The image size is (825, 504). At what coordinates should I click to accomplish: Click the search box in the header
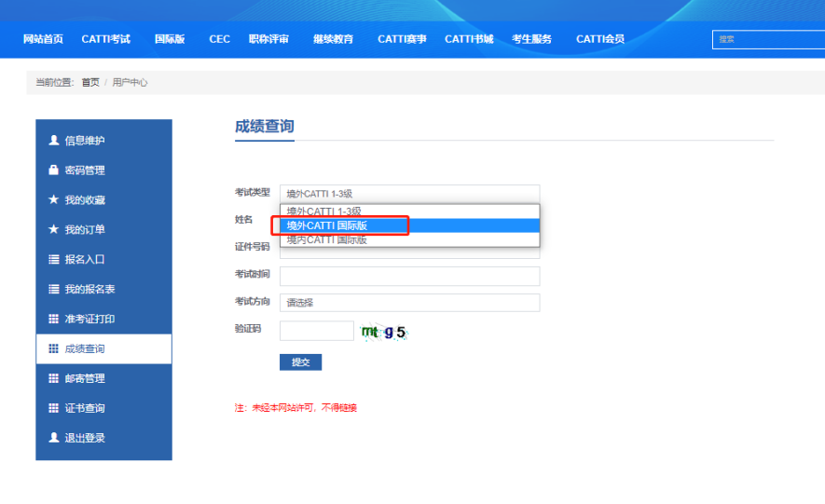(x=768, y=39)
